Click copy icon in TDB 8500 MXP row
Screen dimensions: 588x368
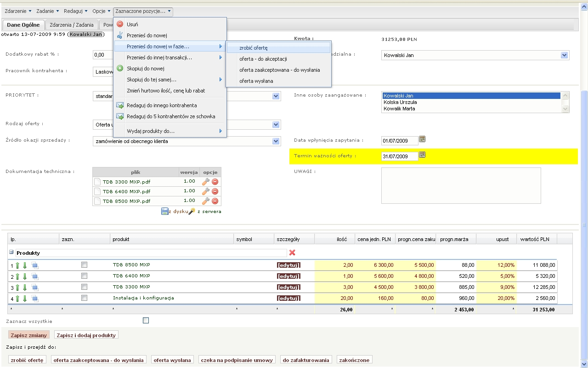[x=35, y=265]
